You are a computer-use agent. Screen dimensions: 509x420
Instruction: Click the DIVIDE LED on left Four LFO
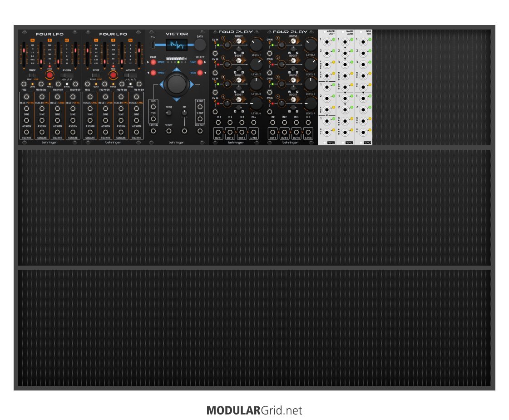pyautogui.click(x=67, y=84)
